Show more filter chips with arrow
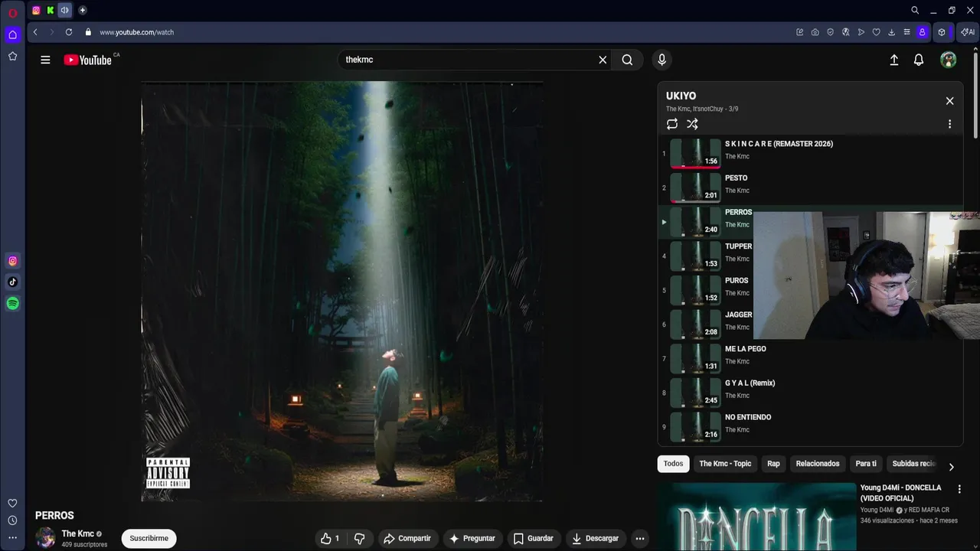 (x=951, y=467)
